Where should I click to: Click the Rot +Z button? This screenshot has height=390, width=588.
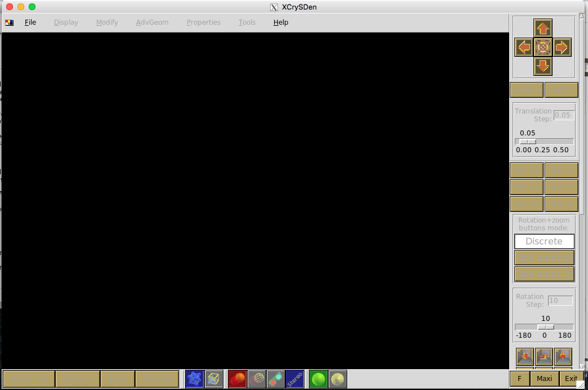coord(527,204)
